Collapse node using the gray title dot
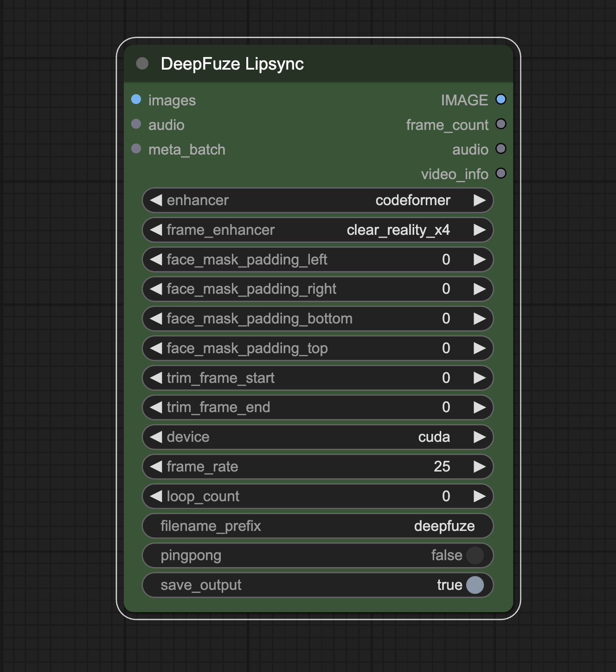This screenshot has height=672, width=616. pyautogui.click(x=142, y=64)
